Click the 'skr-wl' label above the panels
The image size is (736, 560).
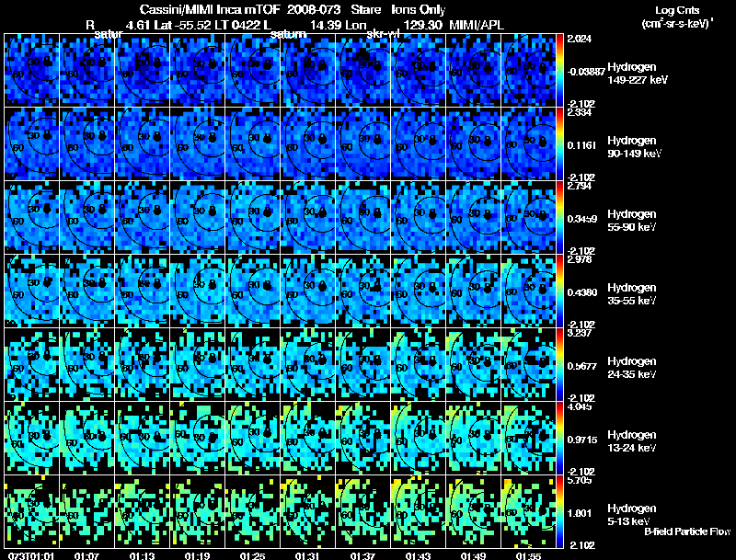point(383,34)
